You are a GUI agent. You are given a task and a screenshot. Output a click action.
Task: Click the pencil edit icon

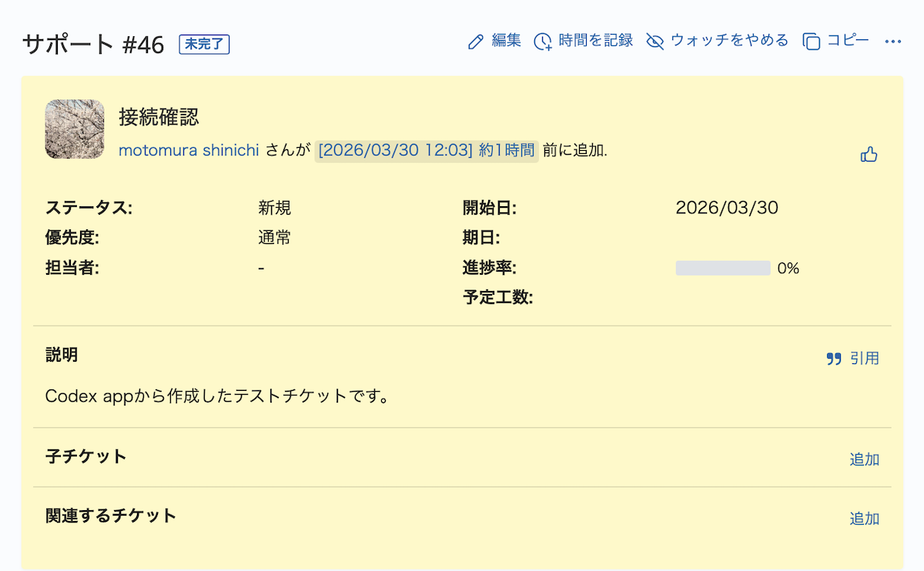(x=476, y=42)
